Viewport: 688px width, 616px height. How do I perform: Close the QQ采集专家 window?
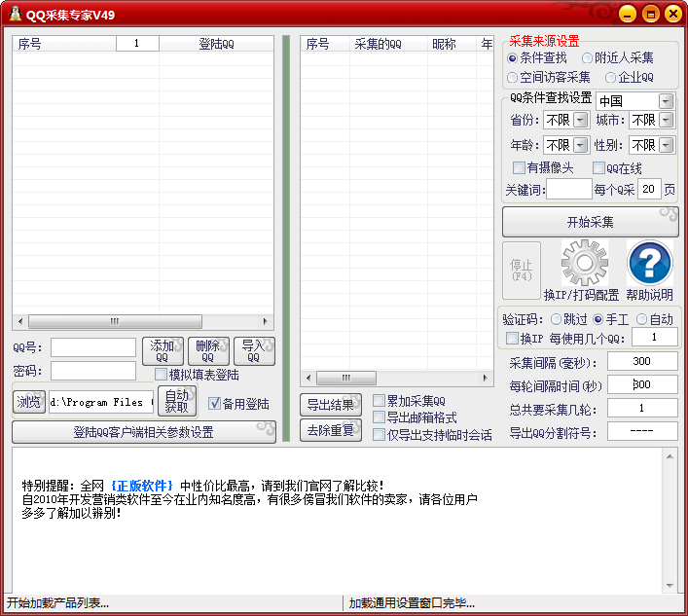coord(673,14)
